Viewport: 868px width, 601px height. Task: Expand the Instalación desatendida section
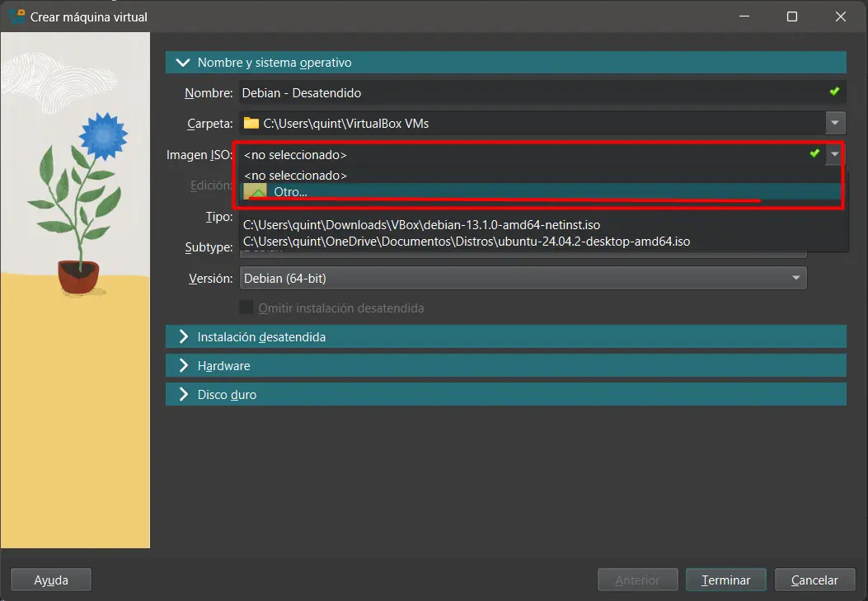click(x=182, y=337)
